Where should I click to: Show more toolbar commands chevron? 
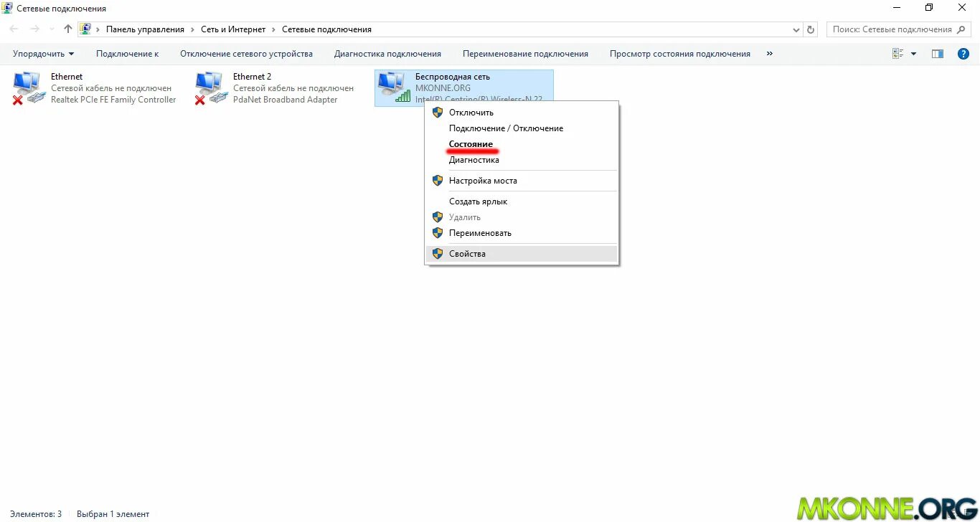pos(770,54)
